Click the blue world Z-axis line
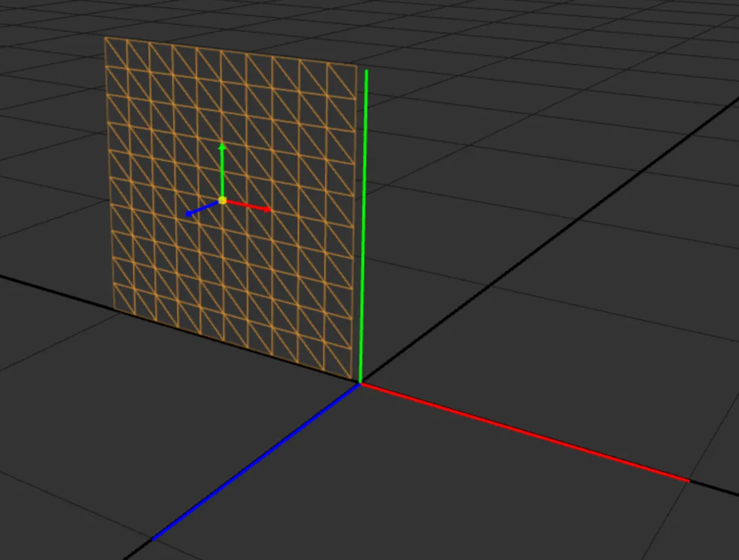 (x=256, y=462)
